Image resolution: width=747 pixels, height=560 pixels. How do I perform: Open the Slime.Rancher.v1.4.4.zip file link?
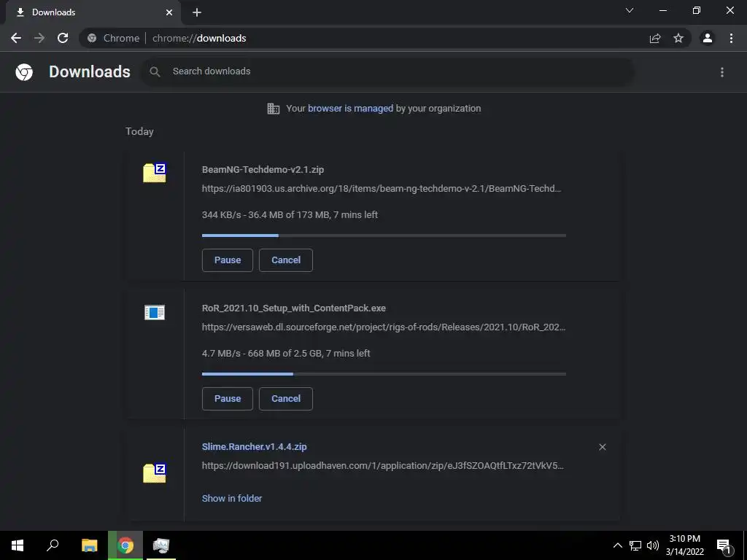[255, 447]
